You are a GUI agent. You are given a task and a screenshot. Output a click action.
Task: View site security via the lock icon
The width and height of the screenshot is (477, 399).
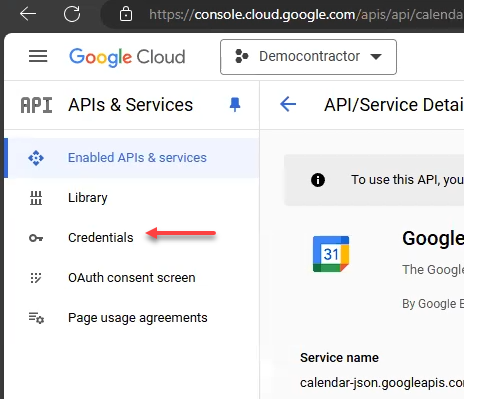pos(126,14)
